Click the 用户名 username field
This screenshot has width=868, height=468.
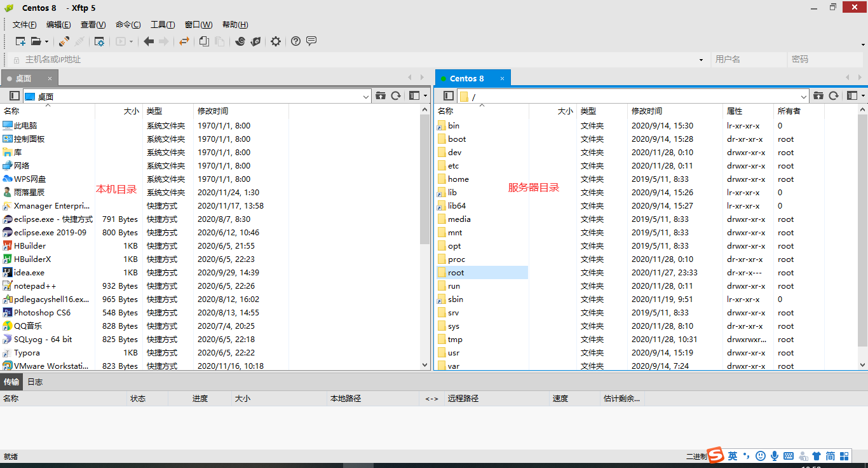tap(749, 60)
